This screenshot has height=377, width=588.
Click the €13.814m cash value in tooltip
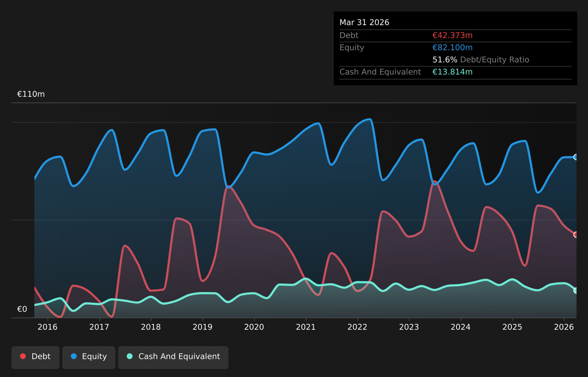point(452,72)
